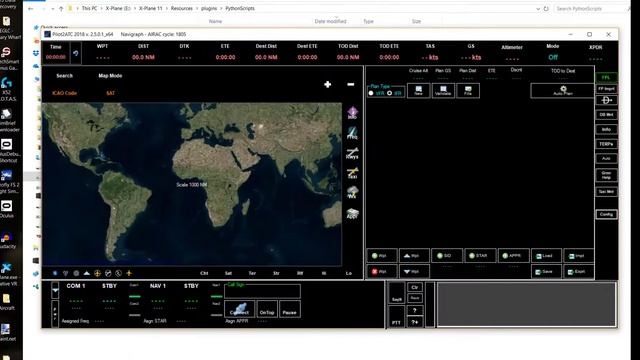
Task: Change the SAT map mode selection
Action: coord(110,93)
